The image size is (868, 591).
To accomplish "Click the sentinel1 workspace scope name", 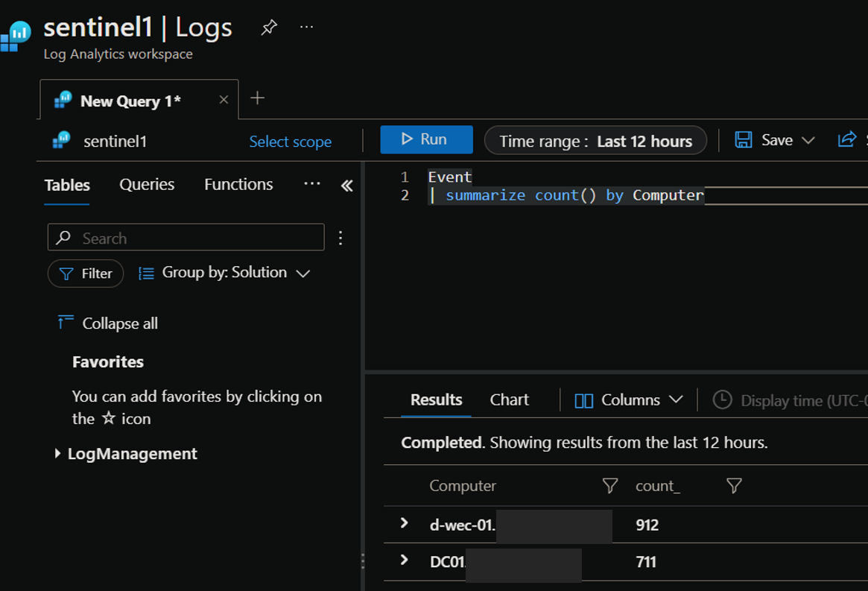I will pos(115,142).
